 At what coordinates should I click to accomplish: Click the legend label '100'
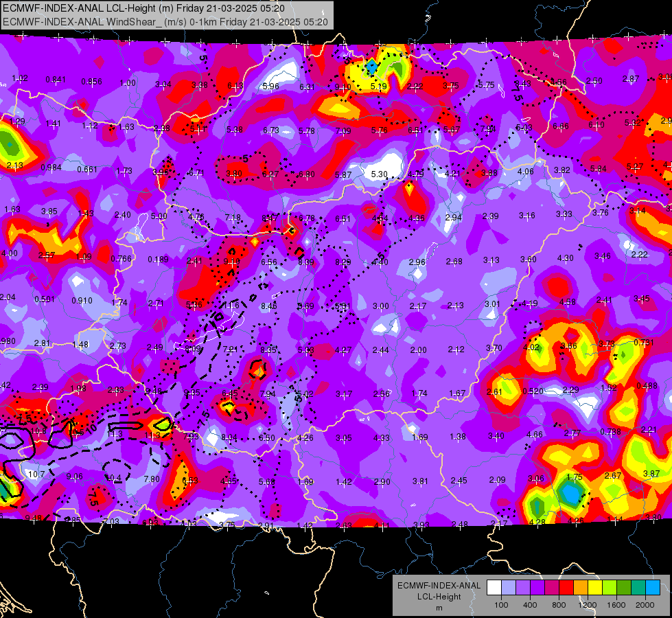[x=501, y=605]
